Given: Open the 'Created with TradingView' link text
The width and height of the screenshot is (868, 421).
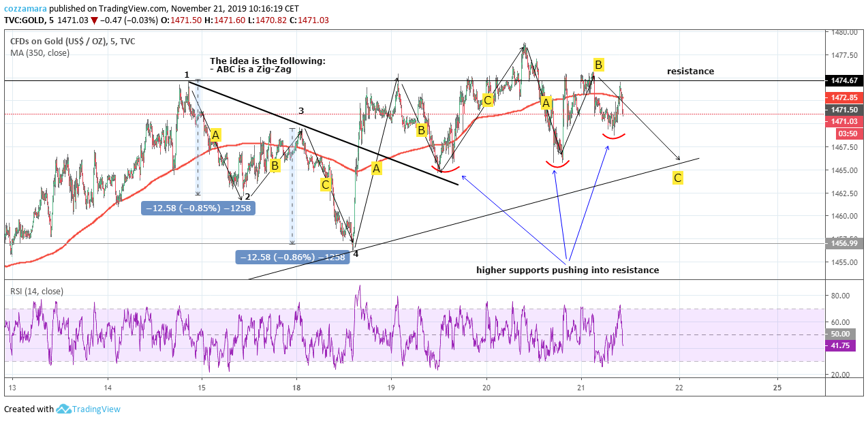Looking at the screenshot, I should click(62, 409).
